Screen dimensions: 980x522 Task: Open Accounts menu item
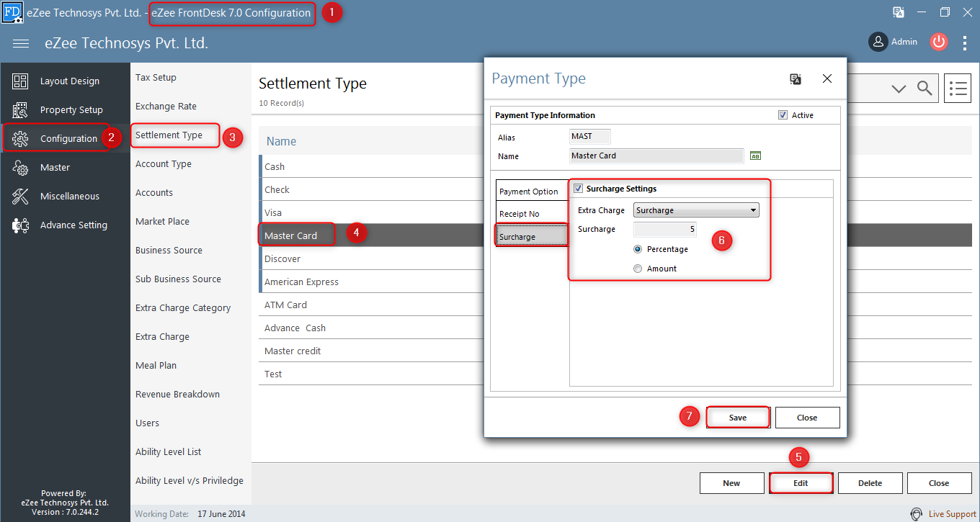click(x=154, y=193)
